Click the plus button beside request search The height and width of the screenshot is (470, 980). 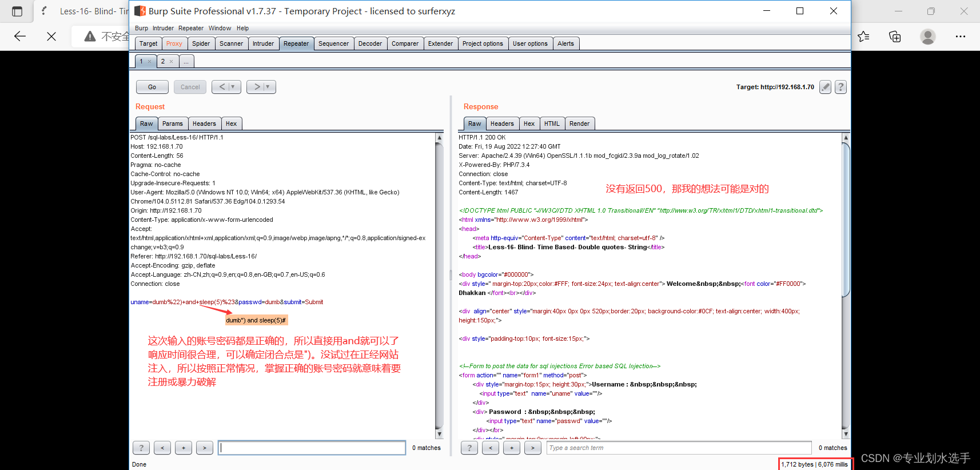coord(184,448)
